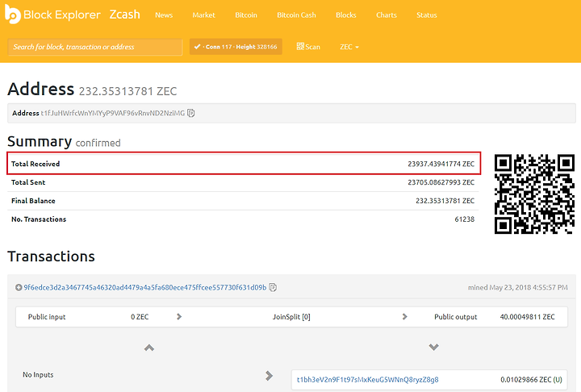This screenshot has height=392, width=581.
Task: Copy the address using the clipboard icon
Action: pyautogui.click(x=191, y=113)
